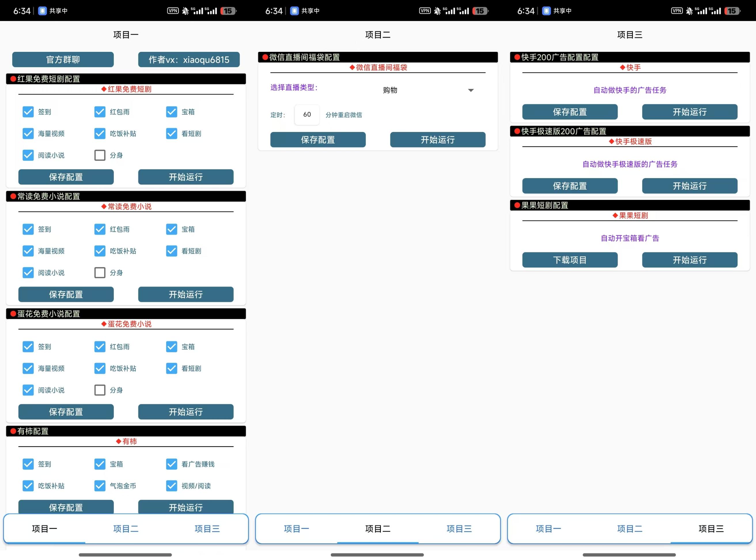Uncheck 签到 in 红果免费短剧 section
Screen dimensions: 756x560
(x=28, y=112)
